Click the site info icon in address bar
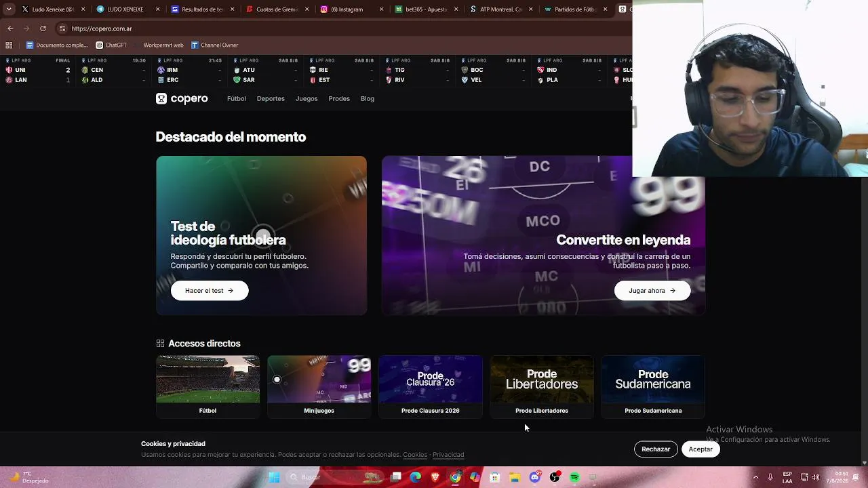The width and height of the screenshot is (868, 488). (x=62, y=28)
